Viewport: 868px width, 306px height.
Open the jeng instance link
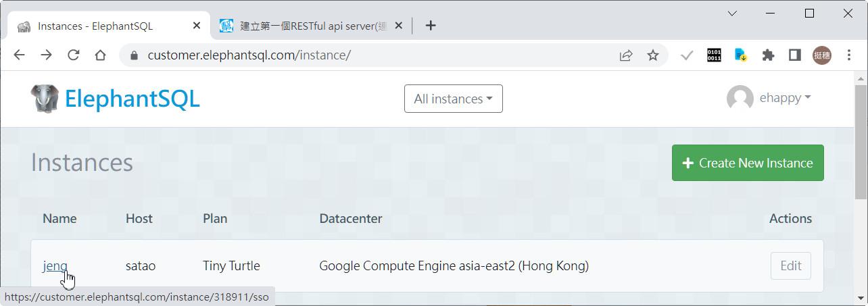[x=55, y=265]
